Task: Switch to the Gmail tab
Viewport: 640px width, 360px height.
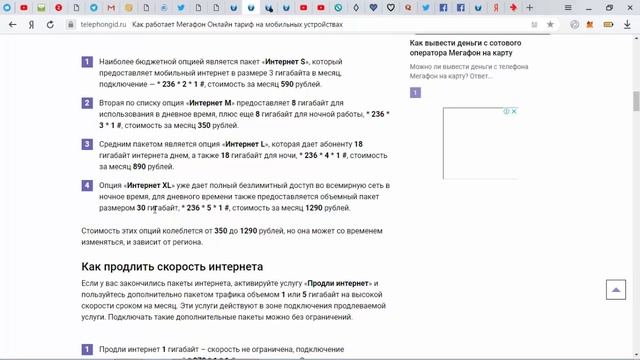Action: (111, 7)
